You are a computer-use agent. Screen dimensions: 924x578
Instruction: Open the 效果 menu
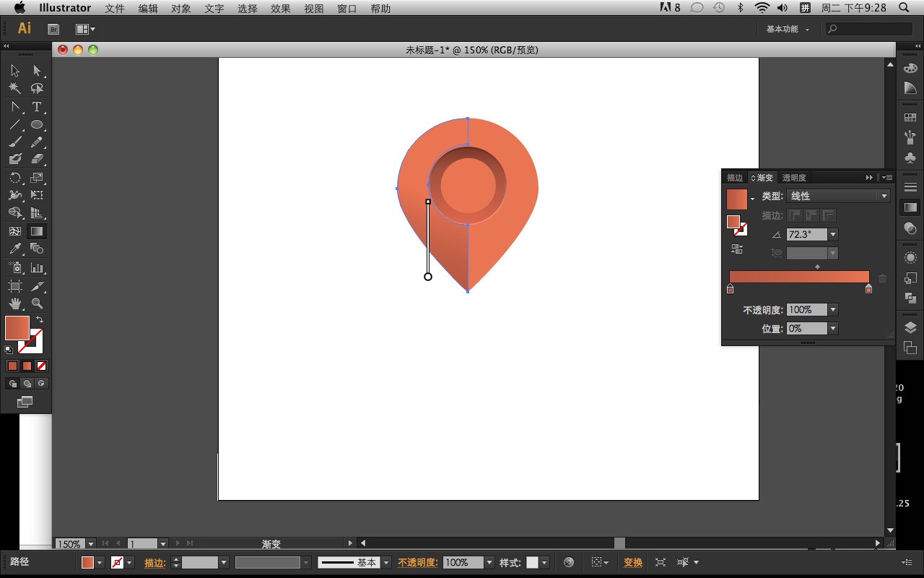pos(281,9)
